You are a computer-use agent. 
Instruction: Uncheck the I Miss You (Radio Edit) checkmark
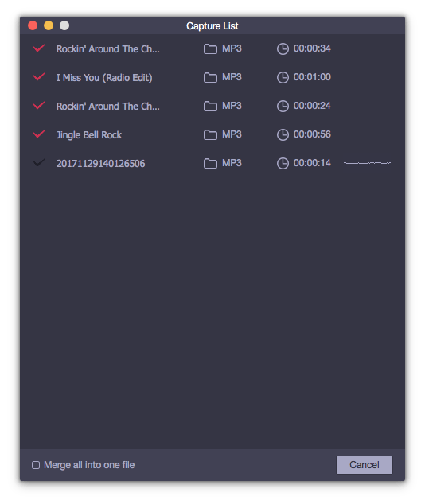(x=39, y=77)
